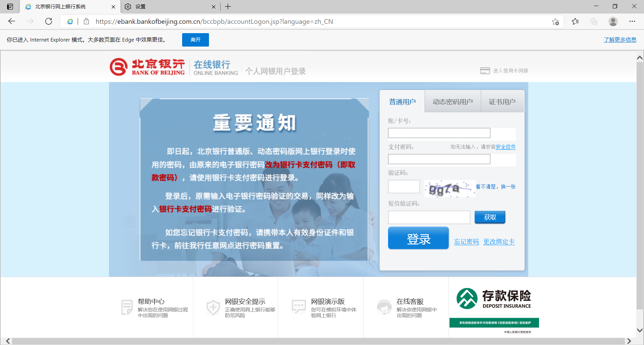The width and height of the screenshot is (644, 345).
Task: Reload the page with the refresh icon
Action: (49, 21)
